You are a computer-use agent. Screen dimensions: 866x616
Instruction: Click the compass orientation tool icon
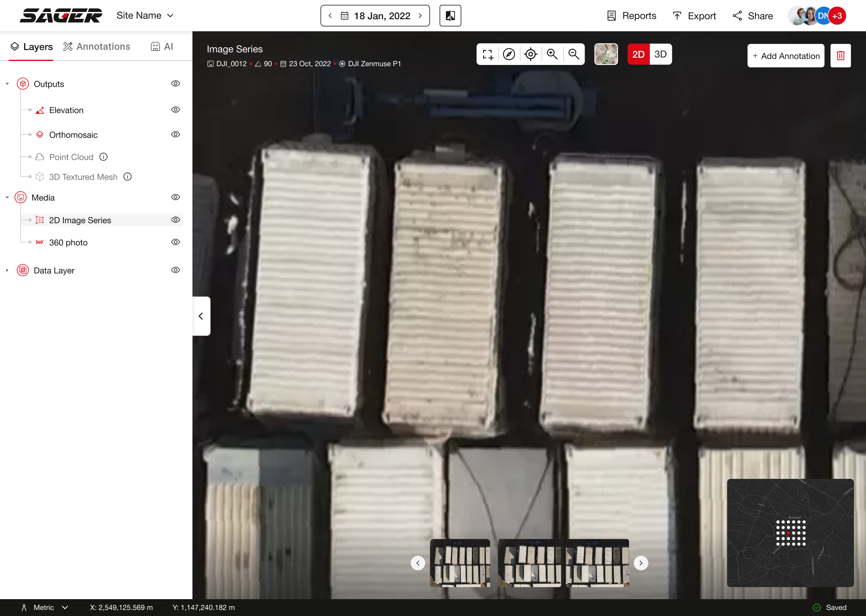(x=509, y=54)
